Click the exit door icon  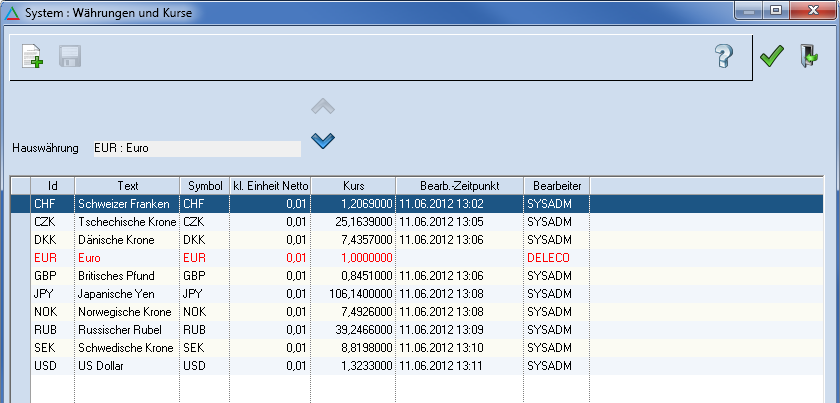(808, 57)
